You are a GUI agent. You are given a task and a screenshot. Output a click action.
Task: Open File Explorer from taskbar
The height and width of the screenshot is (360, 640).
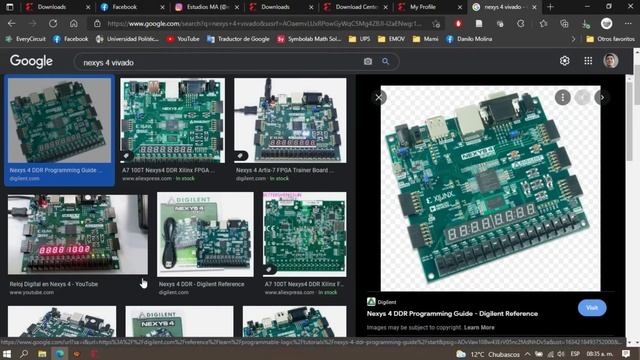pos(42,354)
